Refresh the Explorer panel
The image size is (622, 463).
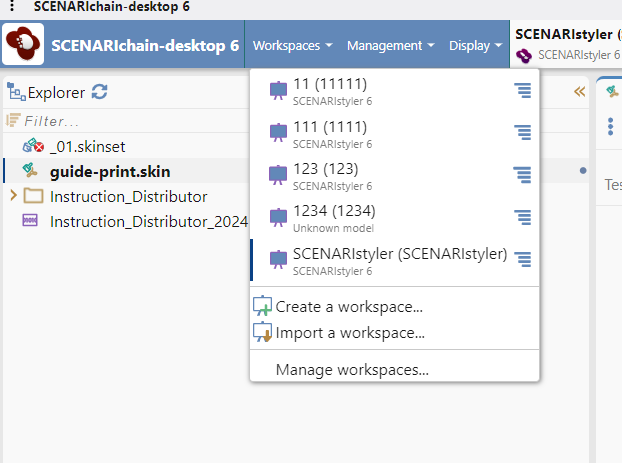(99, 92)
